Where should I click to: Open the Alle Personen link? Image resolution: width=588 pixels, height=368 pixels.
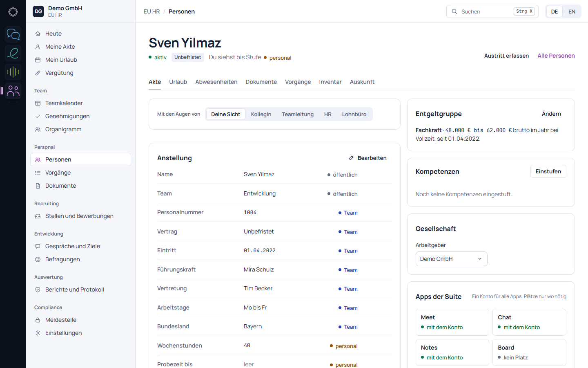[x=556, y=56]
